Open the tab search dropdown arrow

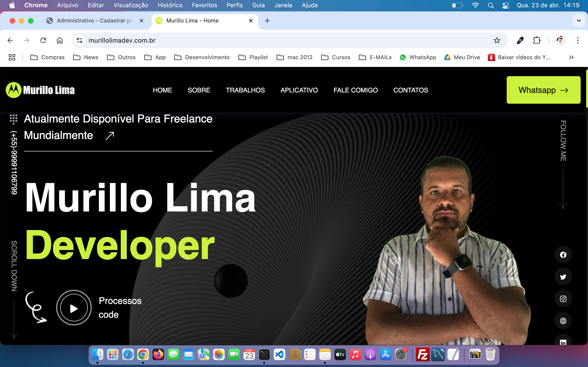pos(579,21)
